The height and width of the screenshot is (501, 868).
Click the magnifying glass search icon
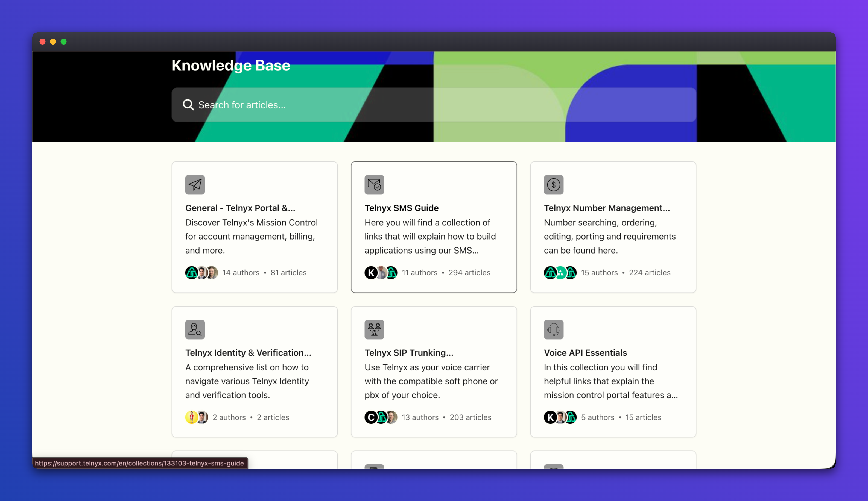click(x=188, y=105)
